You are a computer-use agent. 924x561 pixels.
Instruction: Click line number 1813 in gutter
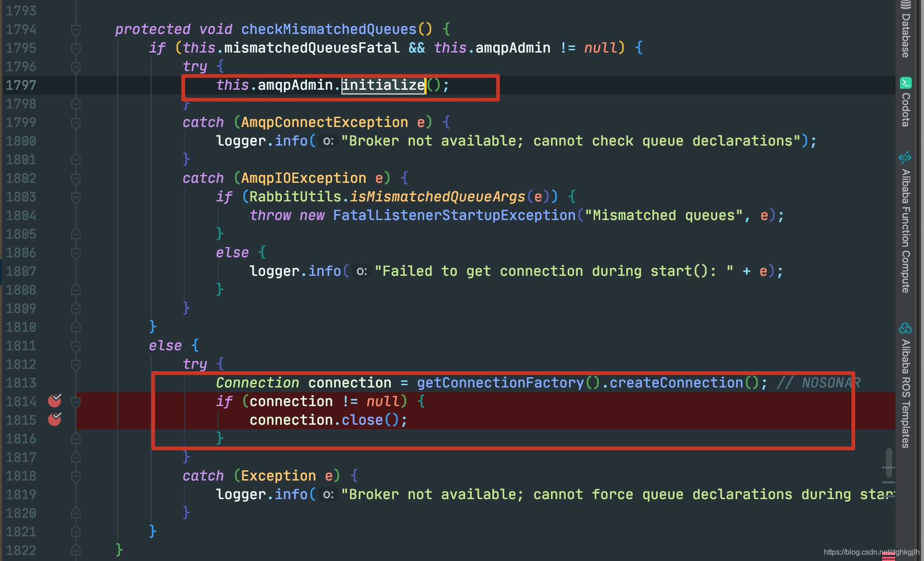pos(21,383)
